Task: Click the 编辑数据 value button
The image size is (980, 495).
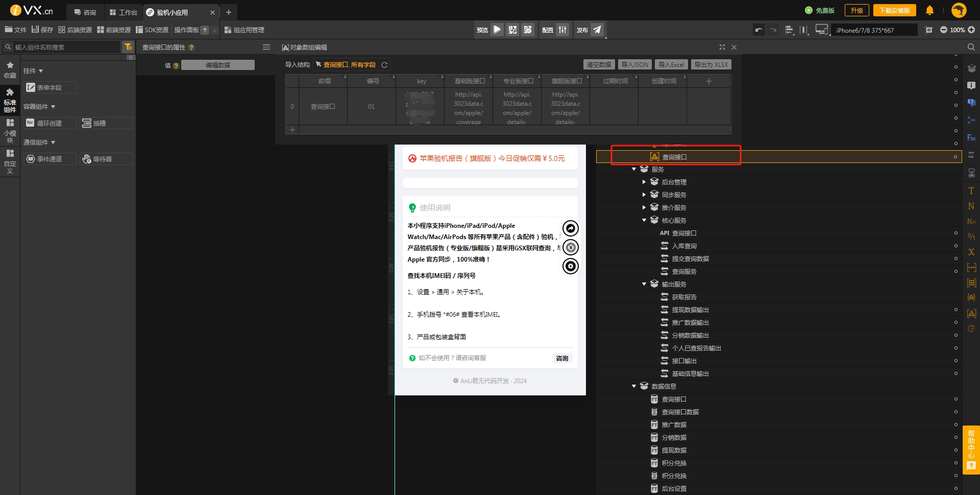Action: 218,65
